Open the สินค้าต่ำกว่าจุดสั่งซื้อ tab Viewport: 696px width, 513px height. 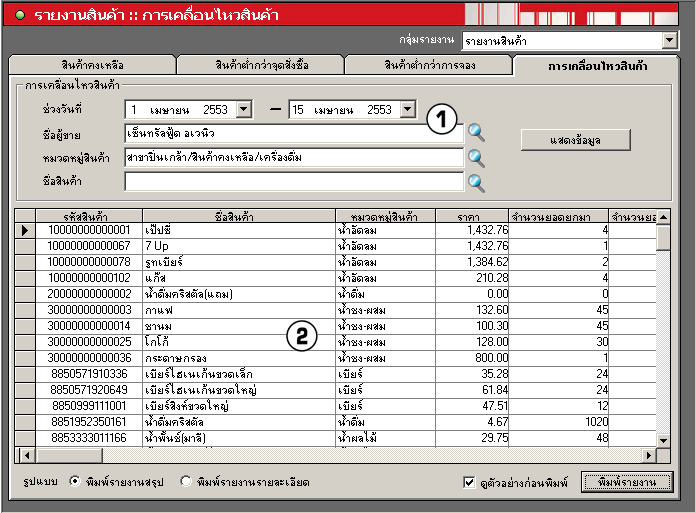[260, 65]
